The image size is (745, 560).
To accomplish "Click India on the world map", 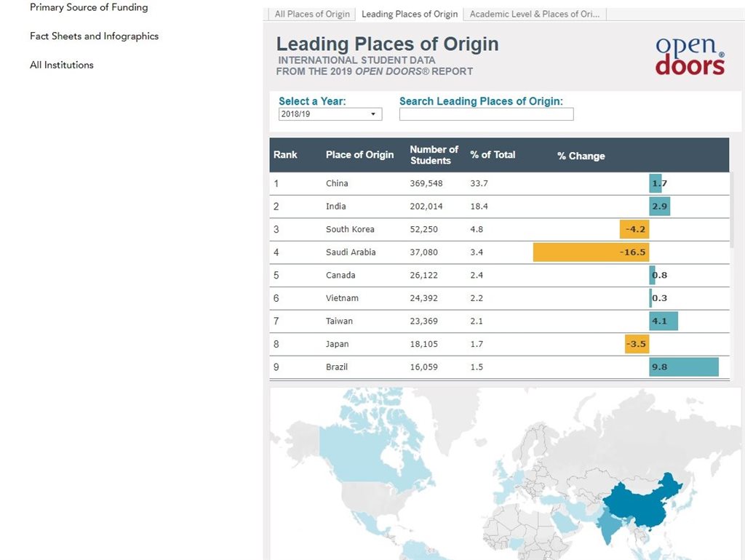I will point(609,525).
